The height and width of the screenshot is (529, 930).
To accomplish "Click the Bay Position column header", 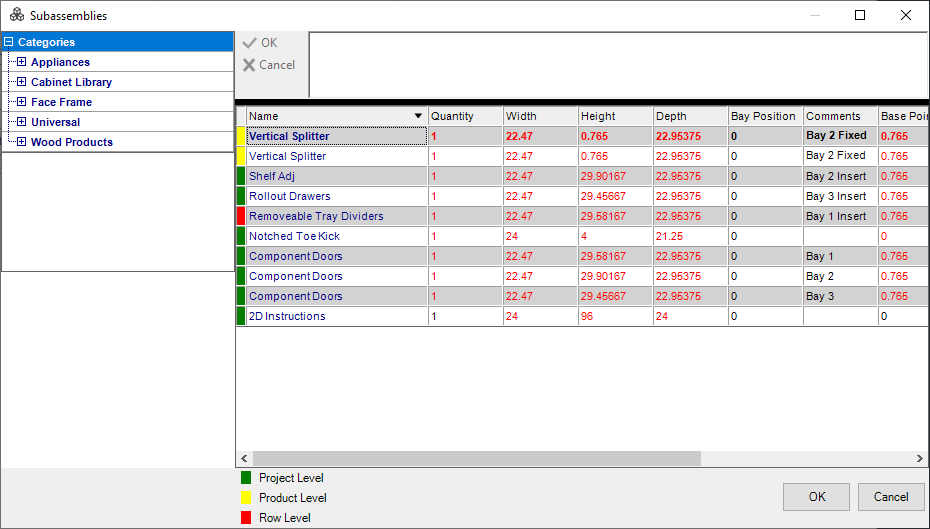I will click(766, 116).
